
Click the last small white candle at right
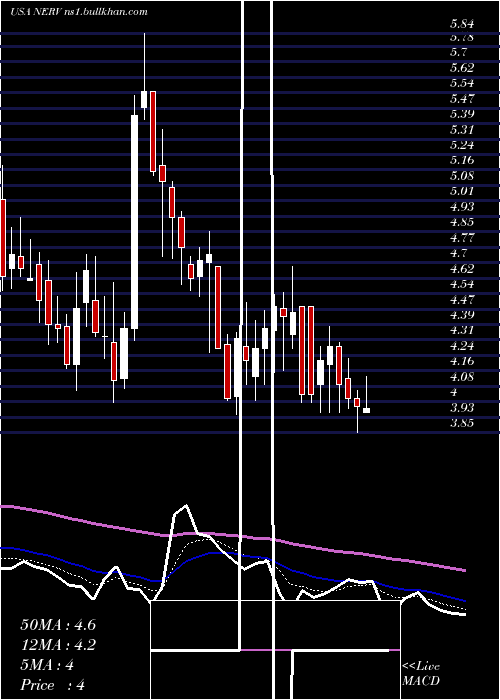pyautogui.click(x=367, y=410)
